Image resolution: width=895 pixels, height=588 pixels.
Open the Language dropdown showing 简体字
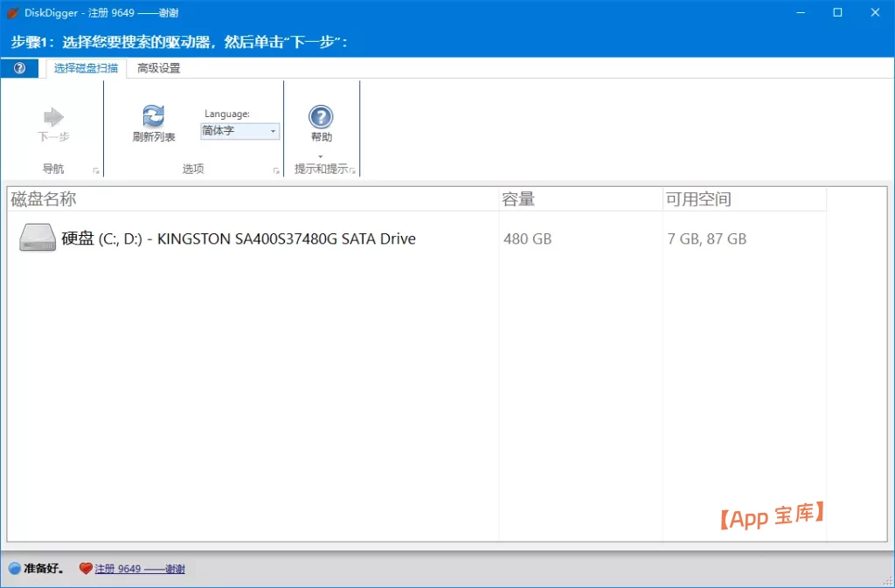[x=239, y=131]
